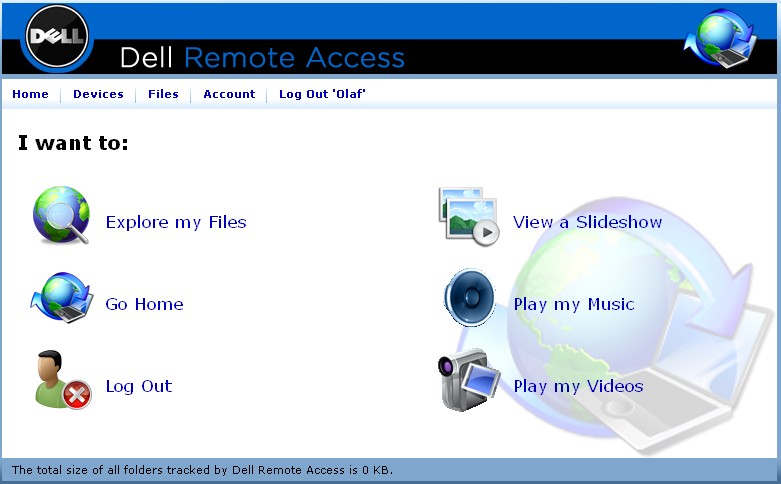Open the Home menu item
The height and width of the screenshot is (484, 781).
(x=30, y=94)
